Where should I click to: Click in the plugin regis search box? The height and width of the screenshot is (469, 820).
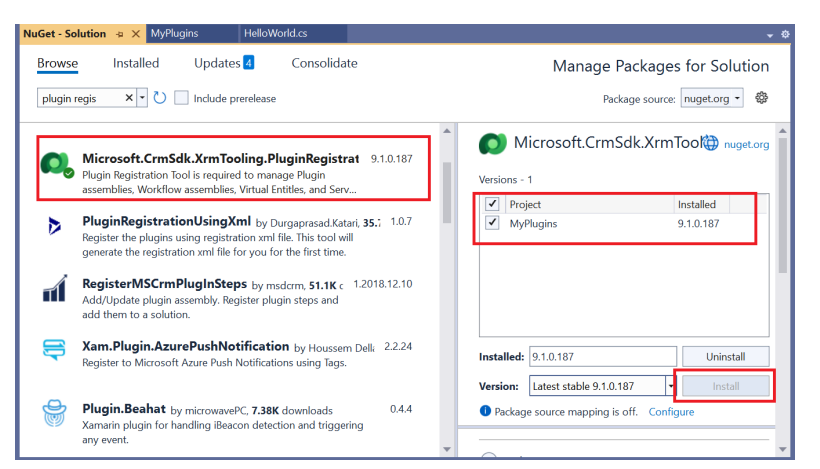[x=80, y=98]
